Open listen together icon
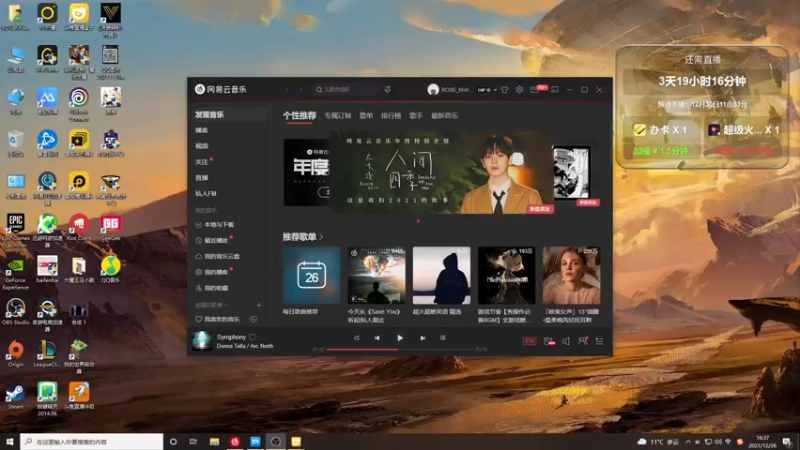The height and width of the screenshot is (450, 800). click(583, 341)
